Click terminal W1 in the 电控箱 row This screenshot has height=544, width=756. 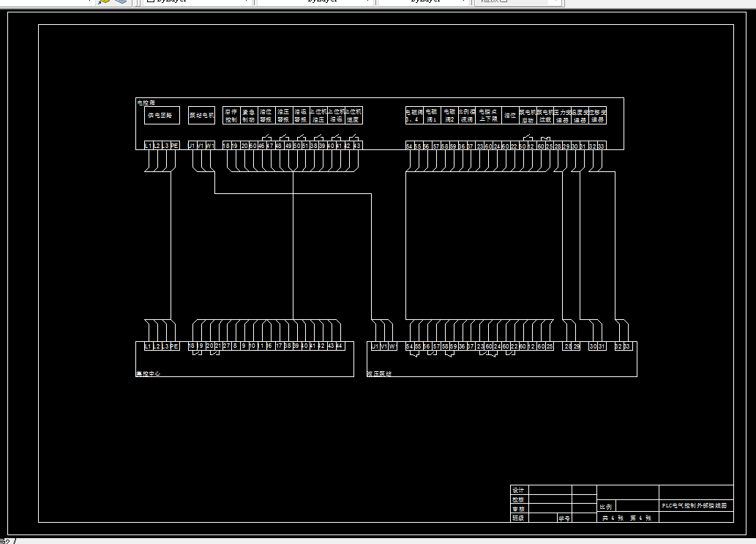210,146
